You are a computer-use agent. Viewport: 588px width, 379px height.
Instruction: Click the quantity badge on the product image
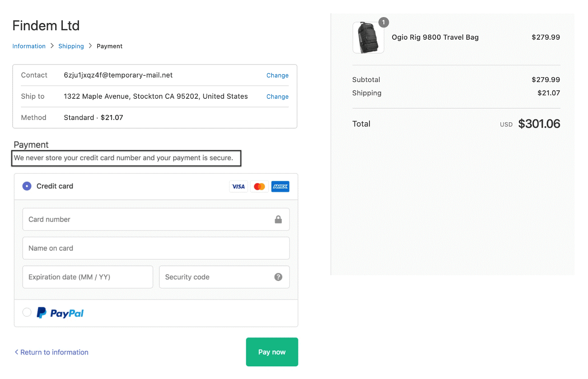click(383, 22)
